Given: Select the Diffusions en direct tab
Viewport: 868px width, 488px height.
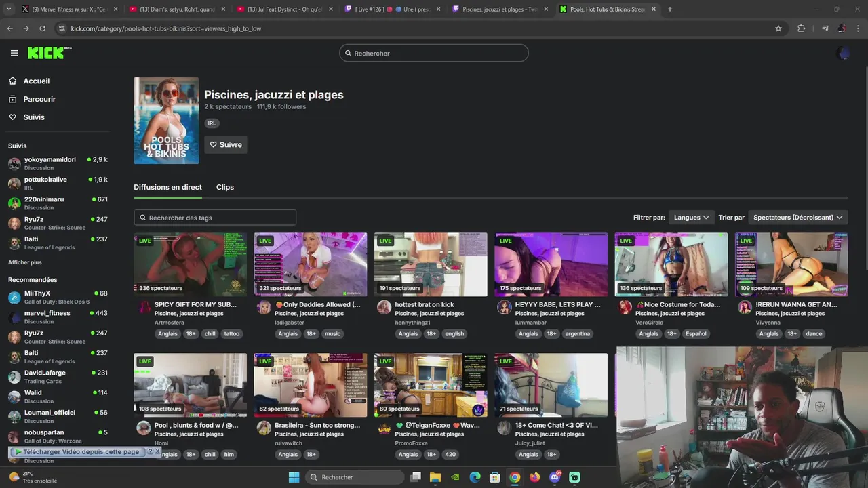Looking at the screenshot, I should pyautogui.click(x=167, y=187).
